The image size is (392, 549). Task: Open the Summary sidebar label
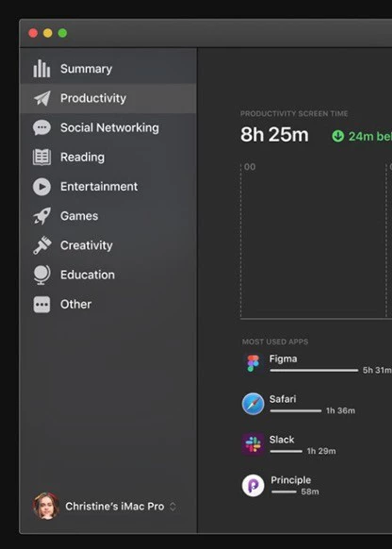[x=86, y=69]
